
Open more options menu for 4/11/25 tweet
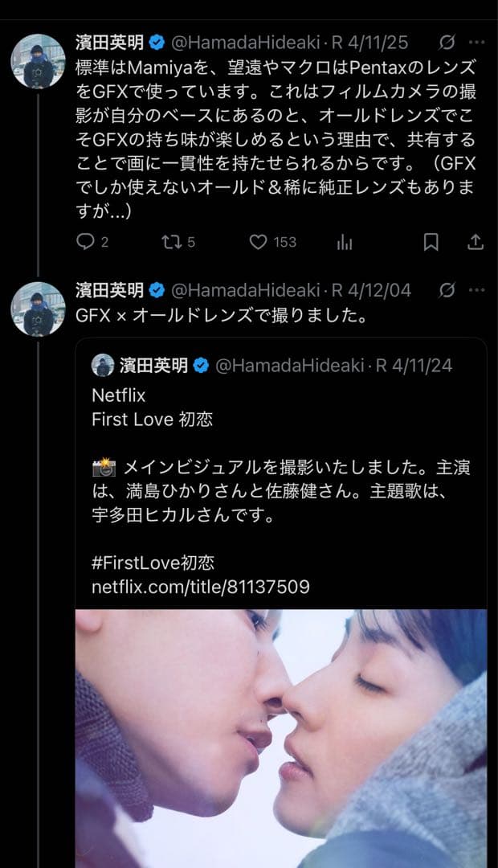click(x=476, y=42)
